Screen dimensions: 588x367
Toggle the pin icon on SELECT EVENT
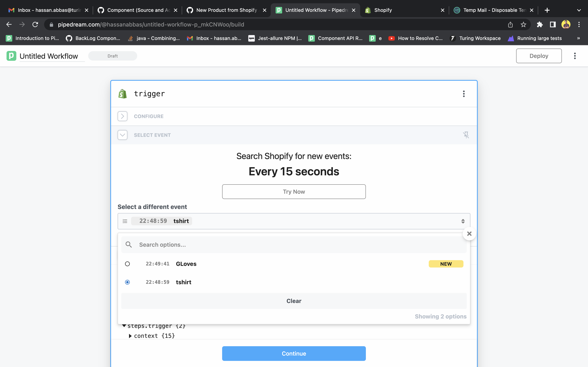click(x=466, y=135)
